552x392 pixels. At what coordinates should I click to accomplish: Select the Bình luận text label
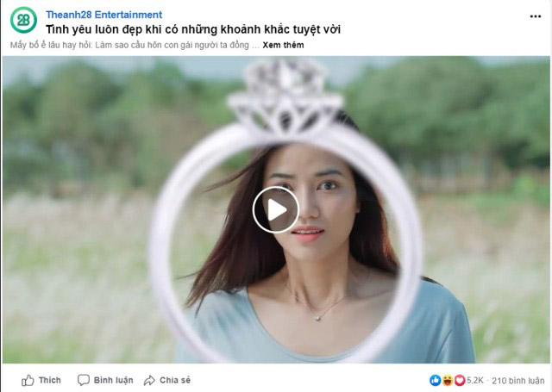pos(113,380)
